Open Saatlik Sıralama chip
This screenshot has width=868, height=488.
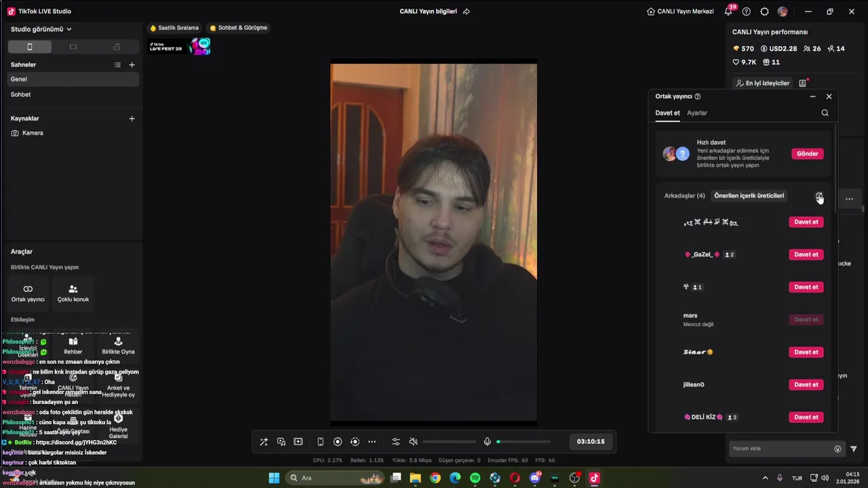(174, 28)
